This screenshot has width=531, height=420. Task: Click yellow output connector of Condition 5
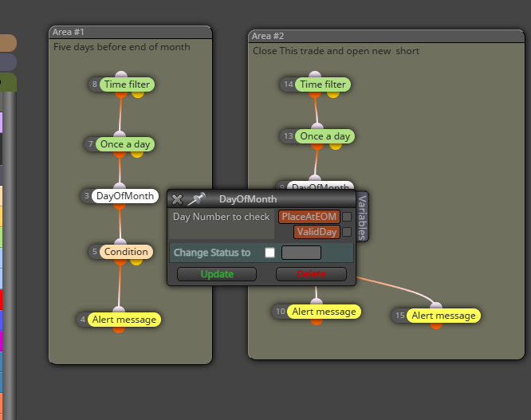(x=136, y=261)
